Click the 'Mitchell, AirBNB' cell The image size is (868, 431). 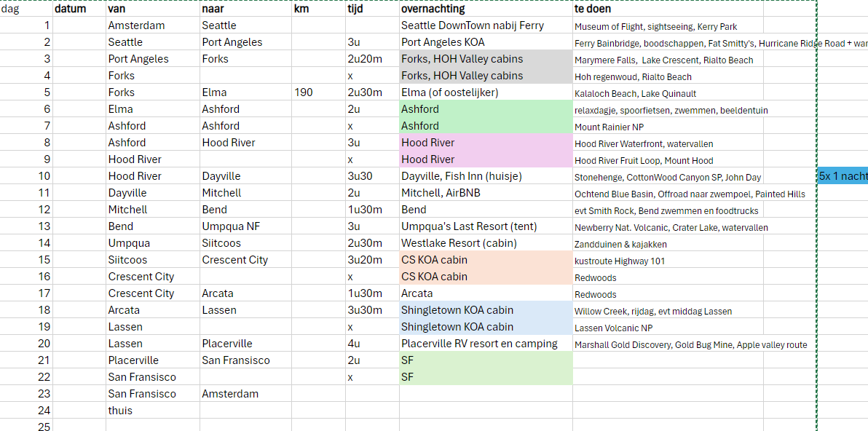pyautogui.click(x=485, y=193)
